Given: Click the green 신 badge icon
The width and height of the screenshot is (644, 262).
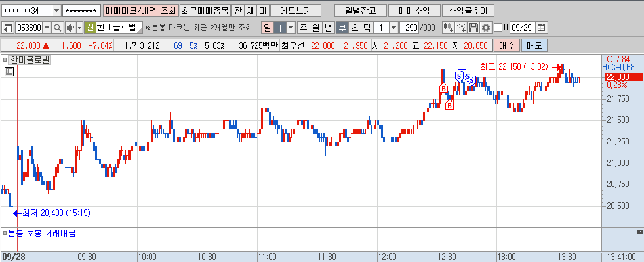Looking at the screenshot, I should tap(91, 28).
